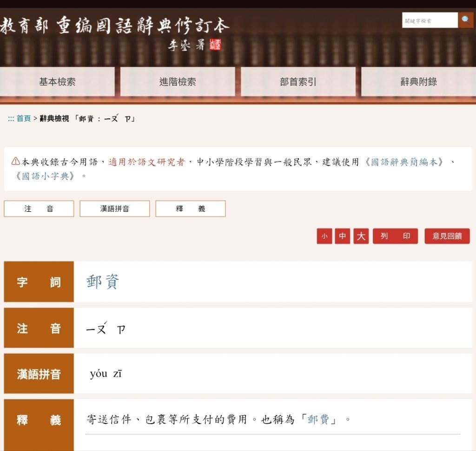Click the dictionary title banner 重編國語辭典修訂本

[114, 26]
